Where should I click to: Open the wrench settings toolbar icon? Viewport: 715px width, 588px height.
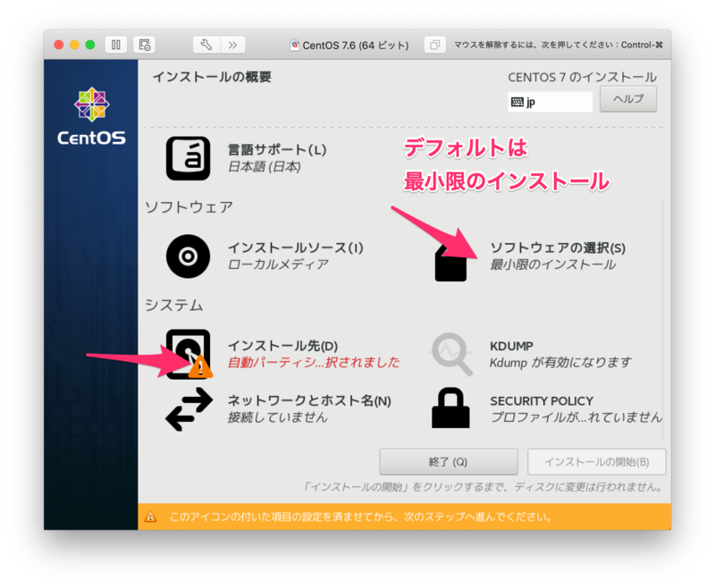(x=206, y=45)
